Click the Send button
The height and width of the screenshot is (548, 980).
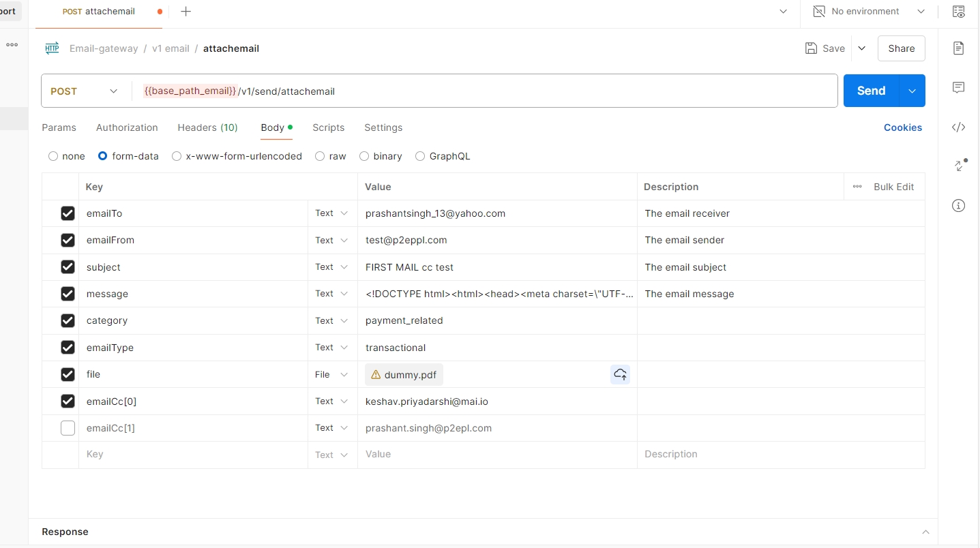point(871,91)
